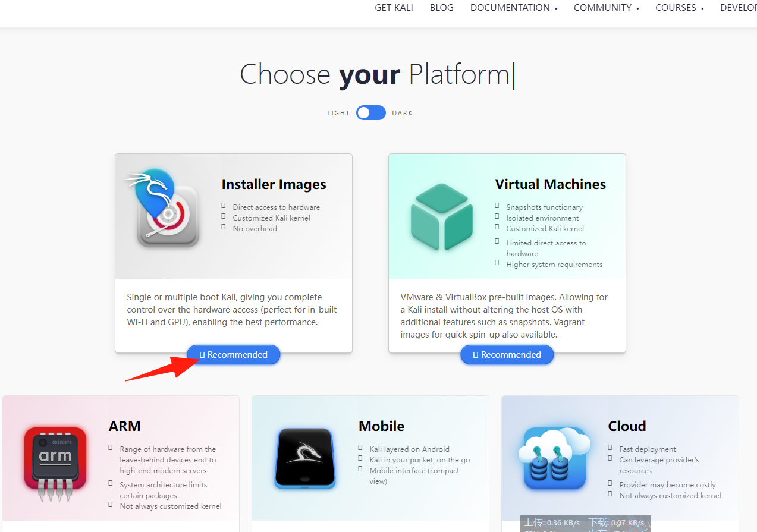Click 'Higher system requirements' text
757x532 pixels.
pyautogui.click(x=554, y=265)
